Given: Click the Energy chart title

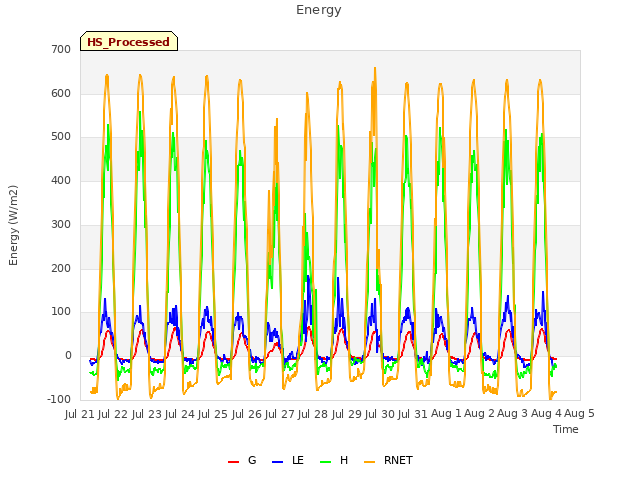Looking at the screenshot, I should pyautogui.click(x=318, y=10).
